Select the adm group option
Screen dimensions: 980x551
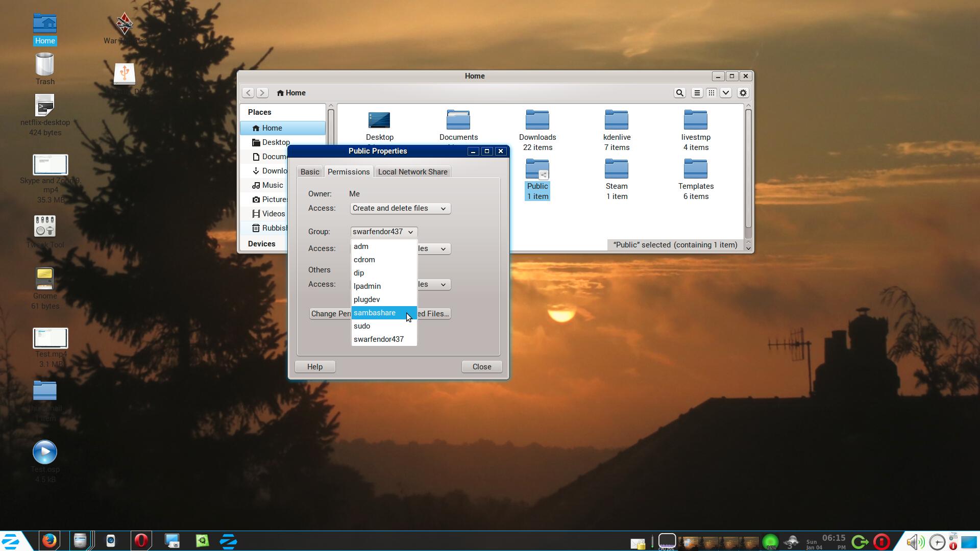[361, 246]
